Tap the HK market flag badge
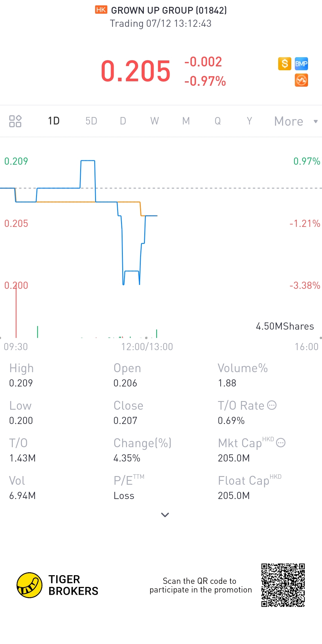The image size is (322, 644). (x=101, y=10)
